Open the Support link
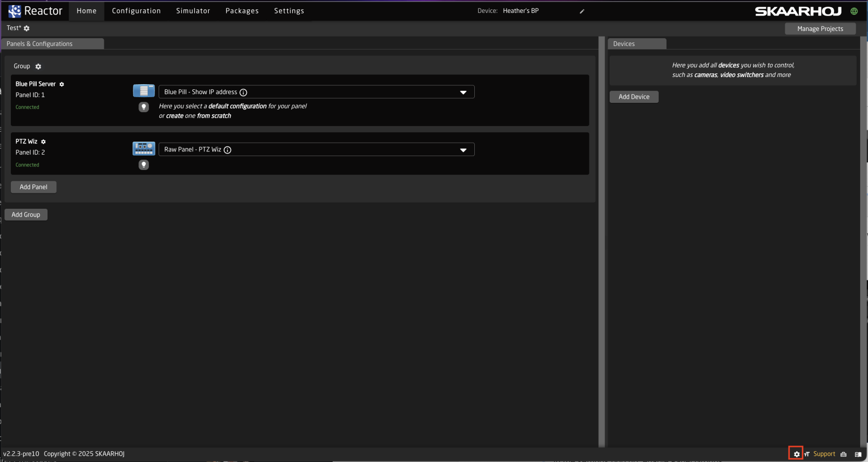Image resolution: width=868 pixels, height=462 pixels. tap(824, 454)
